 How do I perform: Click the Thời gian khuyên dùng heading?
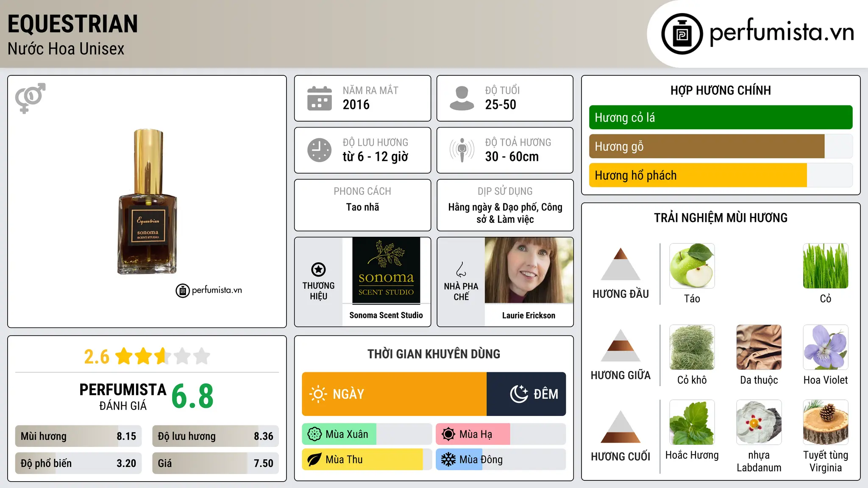[434, 354]
